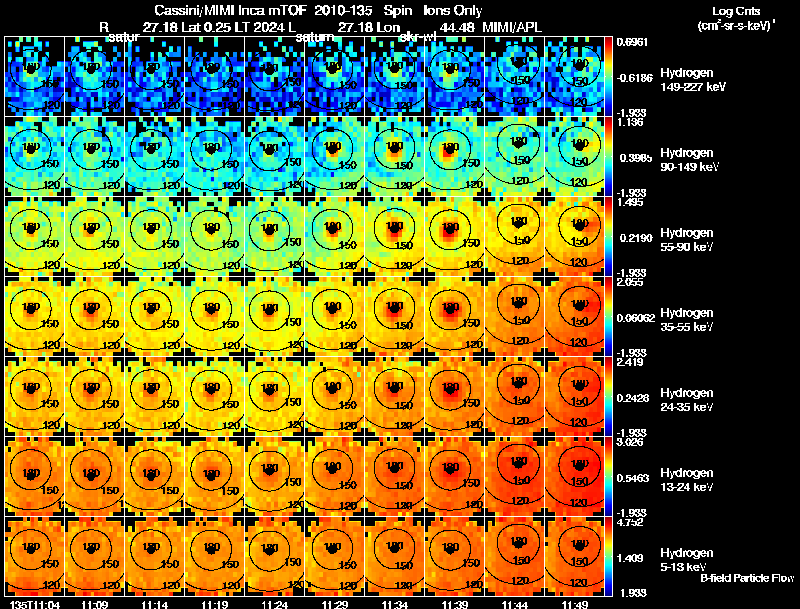Screen dimensions: 800x609
Task: Click the 'B-field Particle Flow' caption
Action: (x=747, y=578)
